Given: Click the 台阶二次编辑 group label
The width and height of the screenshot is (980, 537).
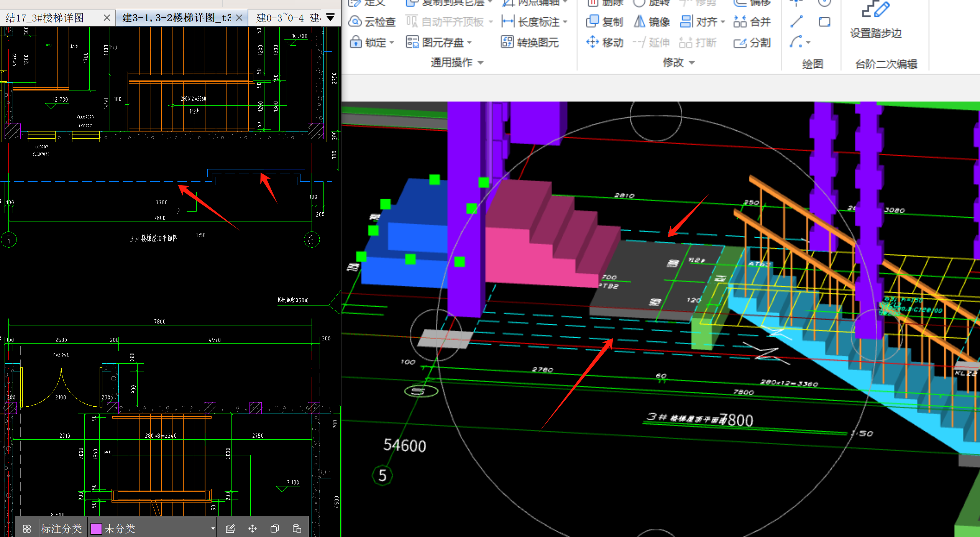Looking at the screenshot, I should (886, 63).
